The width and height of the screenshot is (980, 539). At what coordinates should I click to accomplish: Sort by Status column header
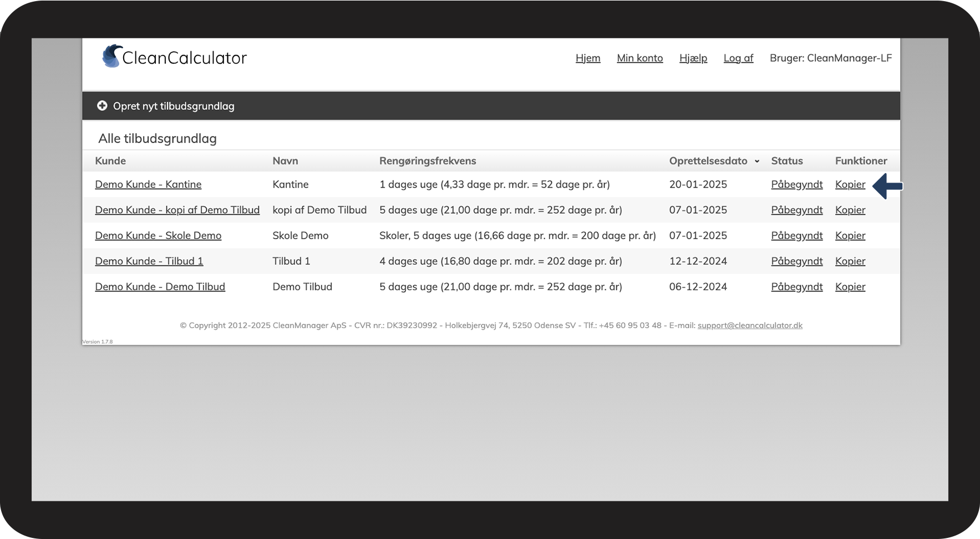786,161
